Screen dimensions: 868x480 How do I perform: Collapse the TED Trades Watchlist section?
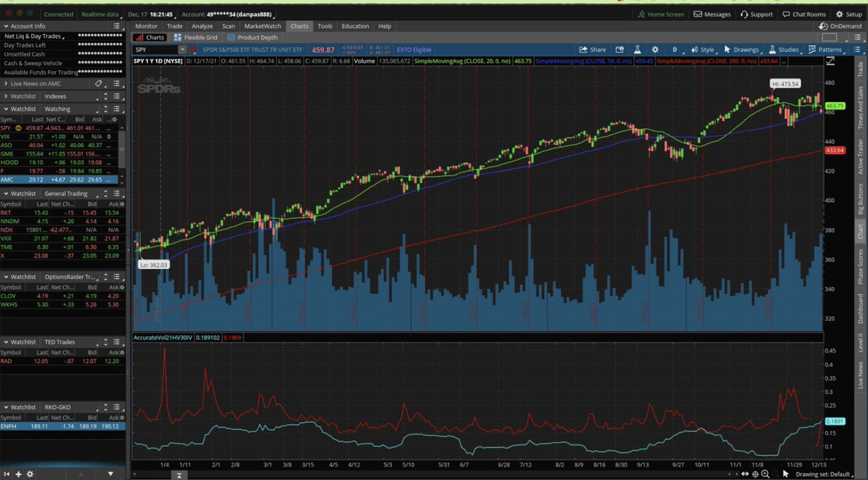6,342
